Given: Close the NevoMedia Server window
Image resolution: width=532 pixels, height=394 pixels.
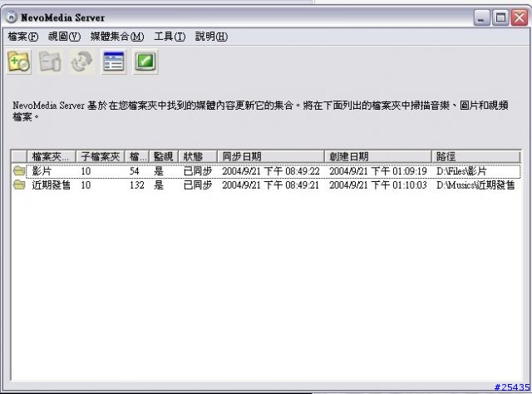Looking at the screenshot, I should pyautogui.click(x=520, y=17).
